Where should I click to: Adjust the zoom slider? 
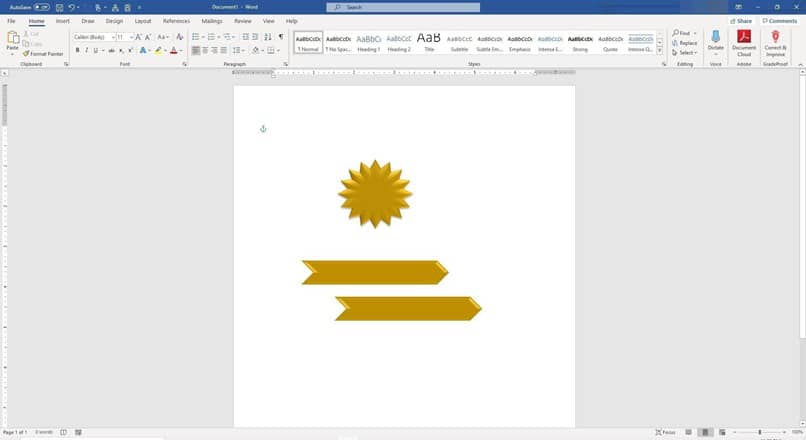tap(760, 432)
